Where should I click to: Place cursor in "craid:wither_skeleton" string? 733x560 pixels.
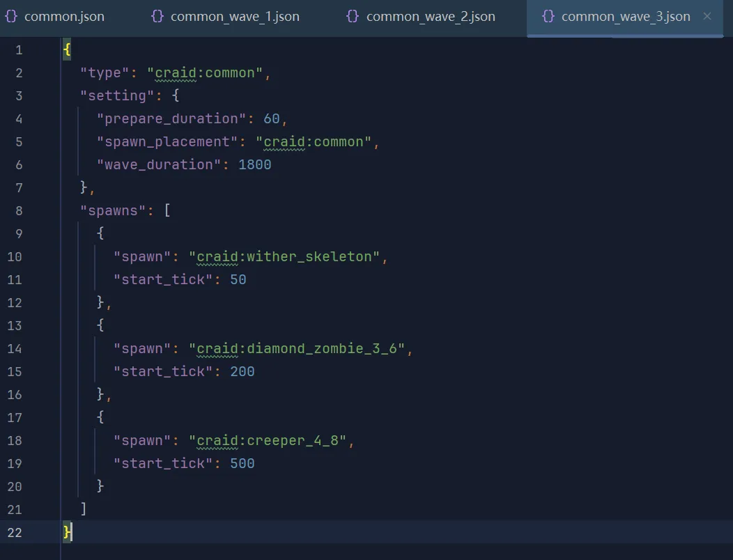click(284, 257)
